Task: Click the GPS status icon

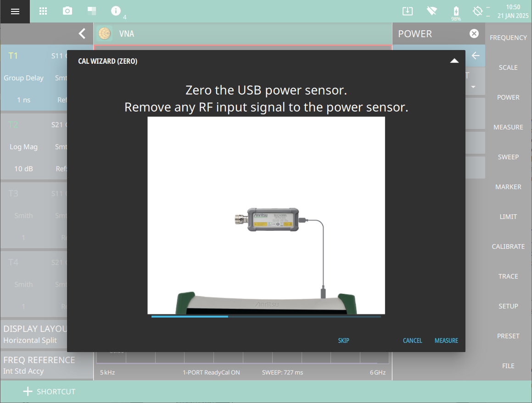Action: click(478, 11)
